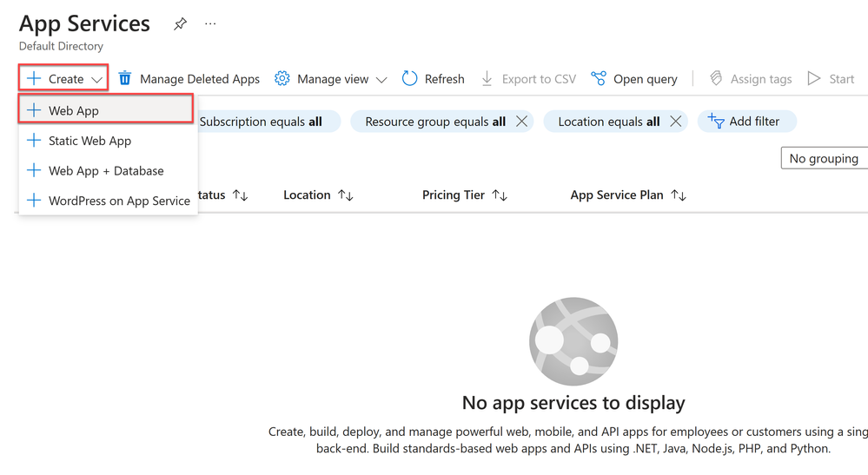The width and height of the screenshot is (868, 475).
Task: Sort the table by Location
Action: pos(346,195)
